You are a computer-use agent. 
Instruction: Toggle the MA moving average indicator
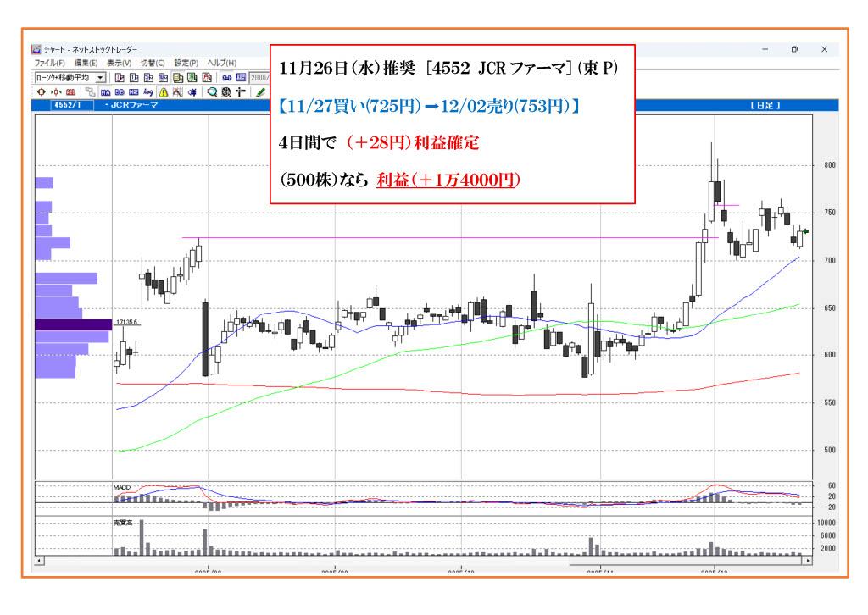coord(106,91)
